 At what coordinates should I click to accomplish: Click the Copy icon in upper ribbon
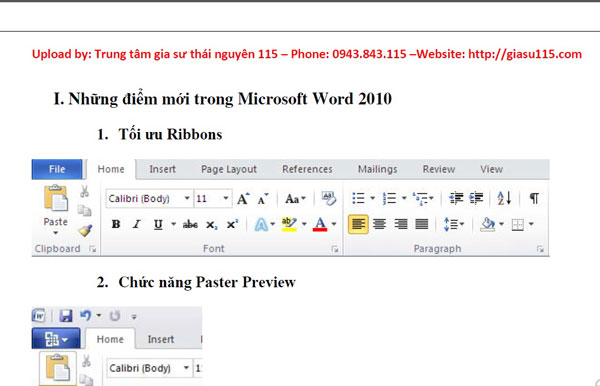pos(85,210)
